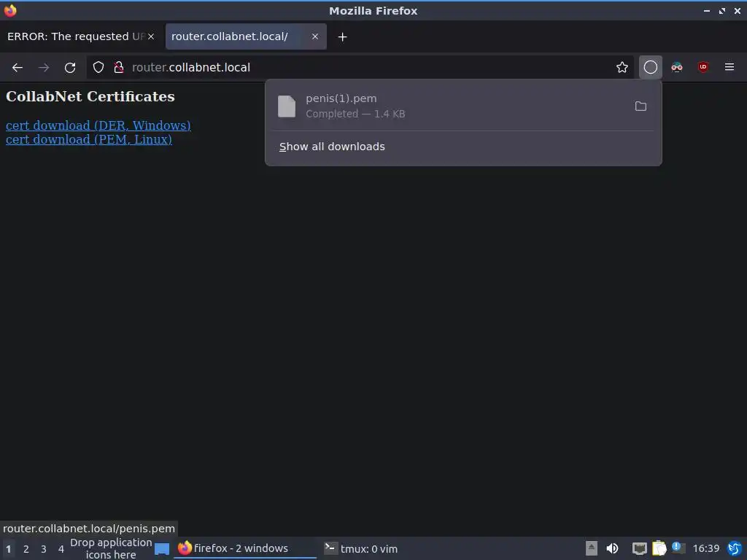Select the firefox - 2 windows taskbar entry

pos(244,548)
